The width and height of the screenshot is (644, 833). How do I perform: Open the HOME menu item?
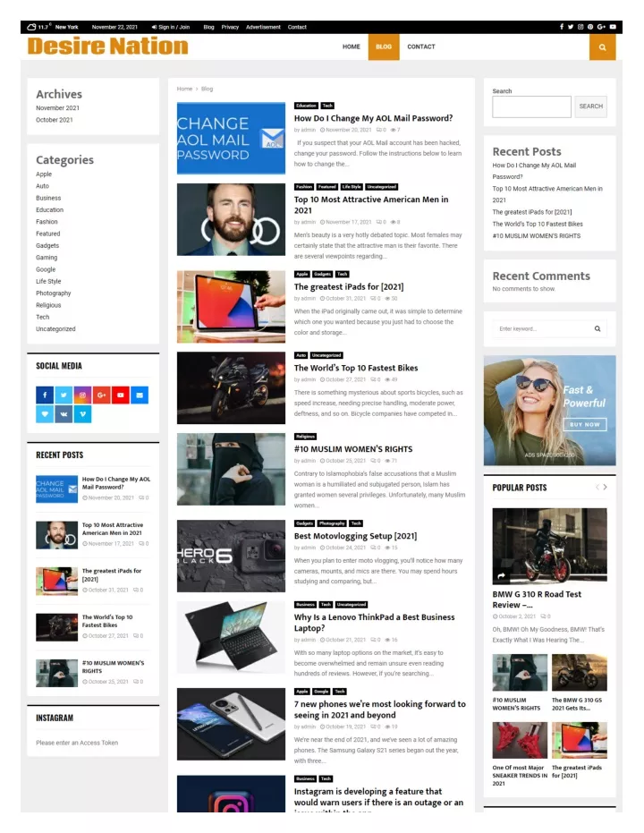pyautogui.click(x=351, y=47)
